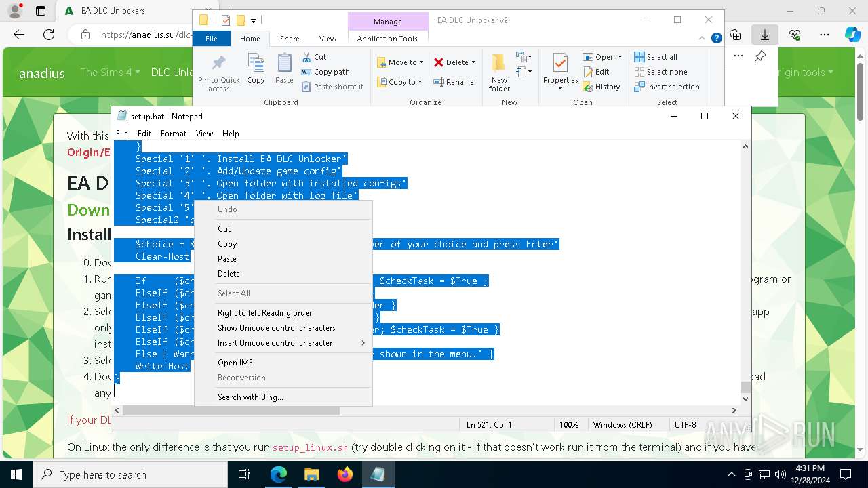
Task: Open Application Tools tab in Explorer
Action: (x=387, y=39)
